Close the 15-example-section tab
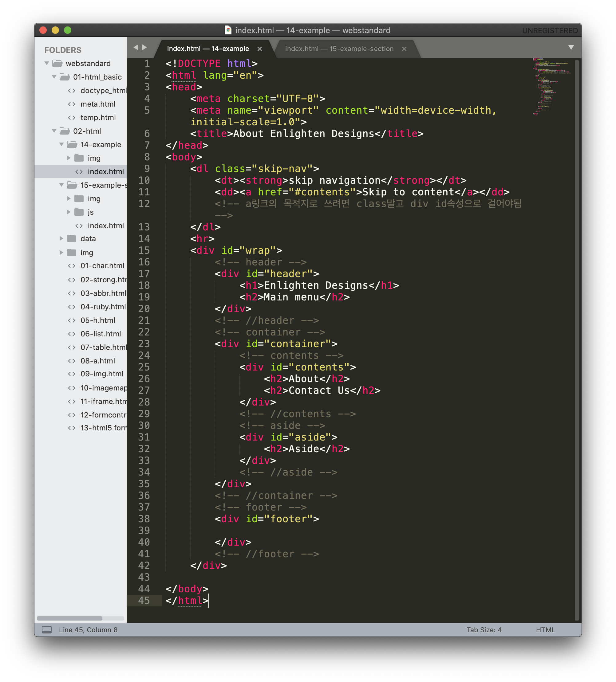Screen dimensions: 616x682 pyautogui.click(x=404, y=49)
